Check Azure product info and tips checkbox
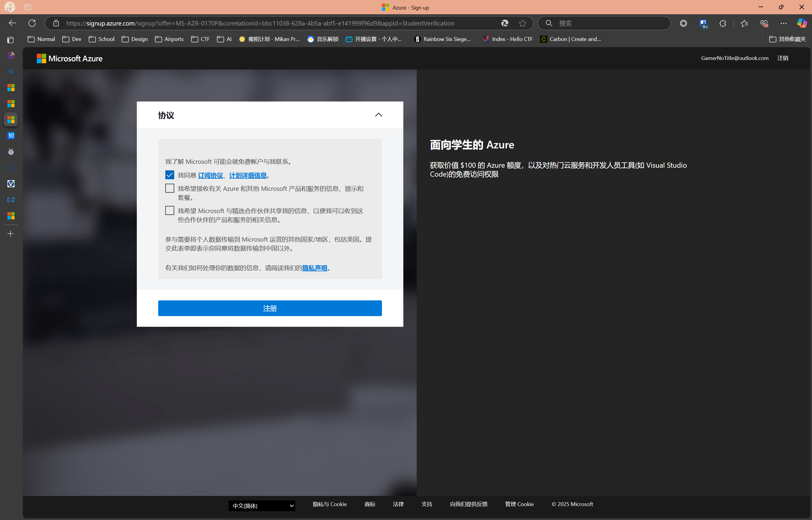The image size is (812, 520). pos(169,188)
